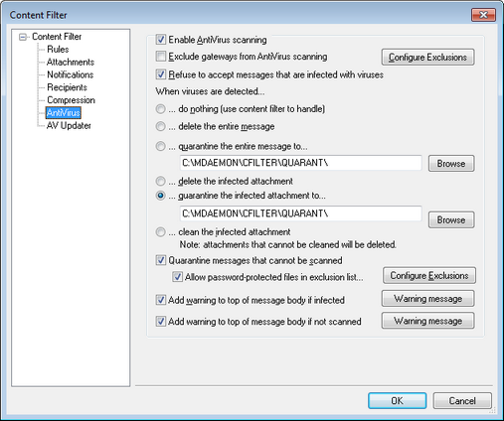Check Exclude gateways from AntiVirus scanning
The image size is (504, 421).
point(161,57)
